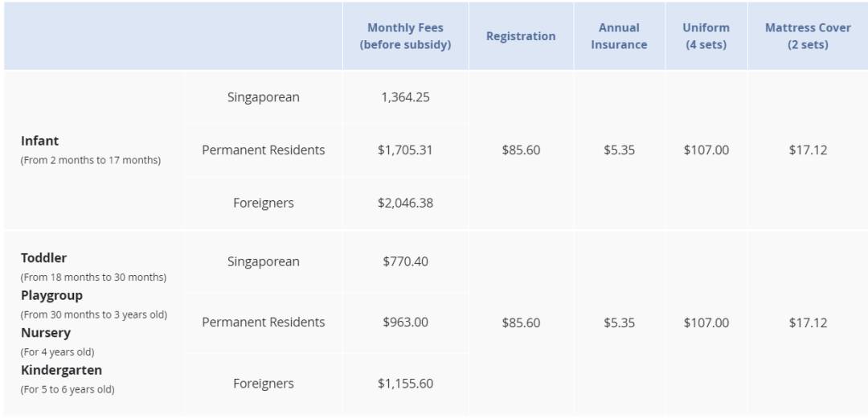This screenshot has width=868, height=419.
Task: Click the Registration column header
Action: [x=521, y=36]
